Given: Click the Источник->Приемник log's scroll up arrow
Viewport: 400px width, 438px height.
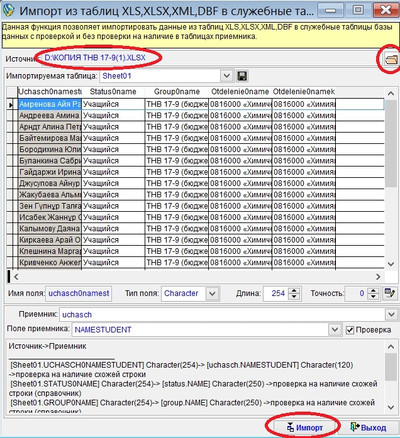Looking at the screenshot, I should 391,347.
